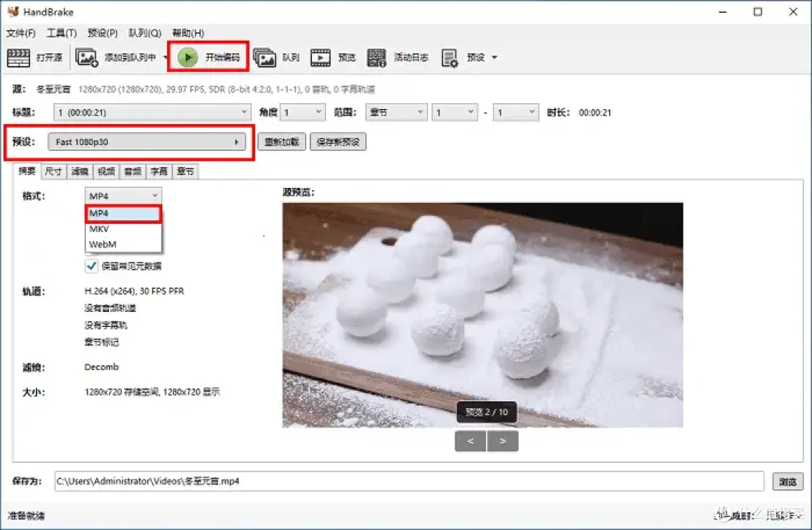Image resolution: width=812 pixels, height=530 pixels.
Task: Open the Tools (工具) menu
Action: (x=62, y=33)
